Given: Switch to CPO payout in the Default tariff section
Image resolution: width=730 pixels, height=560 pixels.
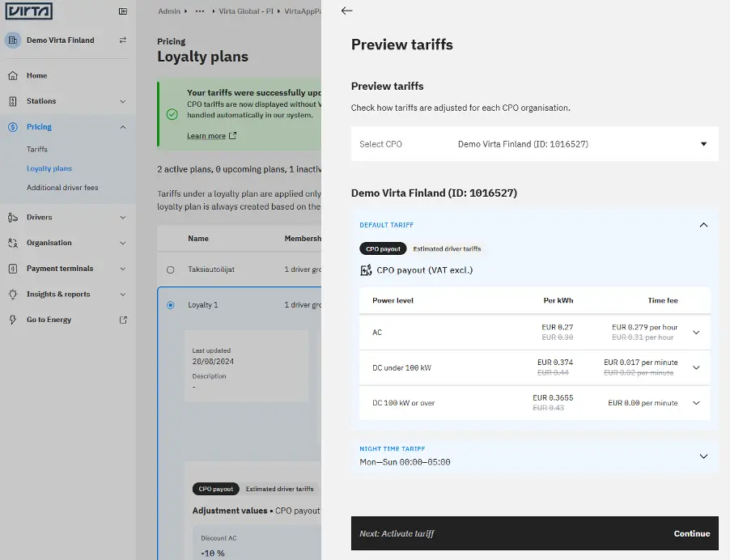Looking at the screenshot, I should [x=383, y=249].
